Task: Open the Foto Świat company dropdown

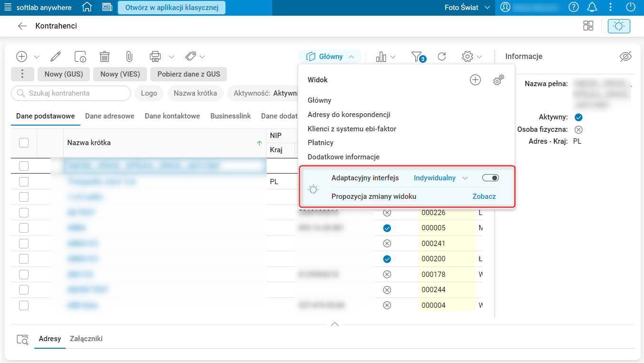Action: tap(467, 8)
